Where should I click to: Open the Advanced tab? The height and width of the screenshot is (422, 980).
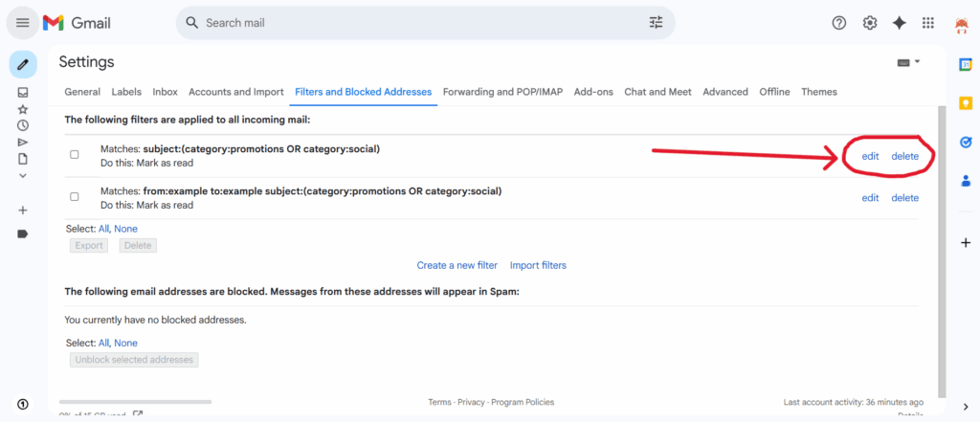point(725,92)
